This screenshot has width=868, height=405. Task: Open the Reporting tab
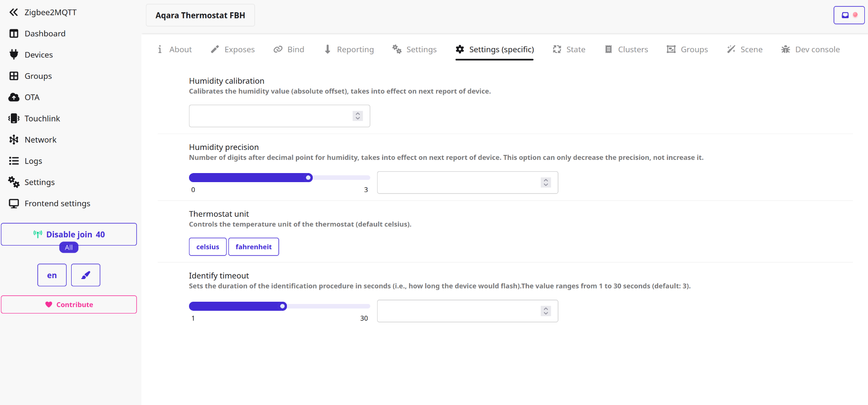(349, 49)
